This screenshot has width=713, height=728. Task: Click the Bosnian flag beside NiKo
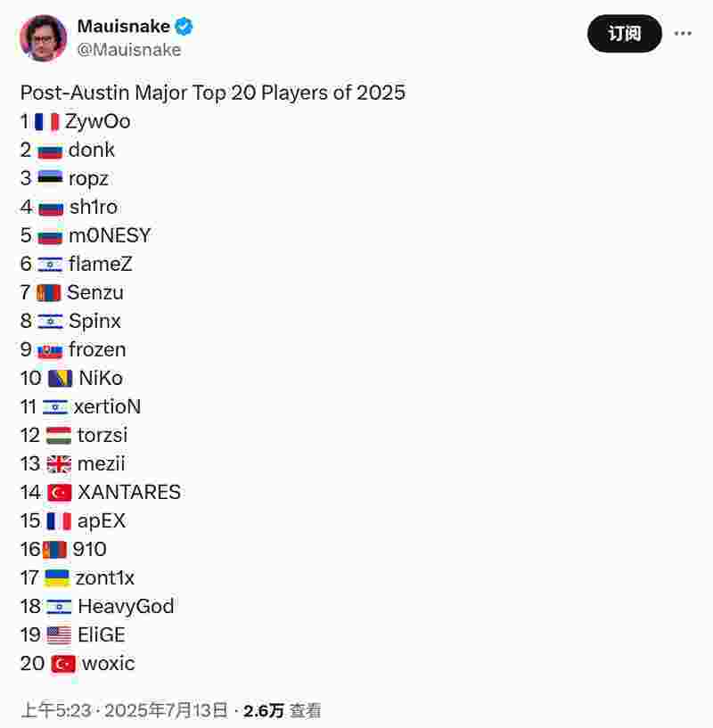[x=60, y=379]
